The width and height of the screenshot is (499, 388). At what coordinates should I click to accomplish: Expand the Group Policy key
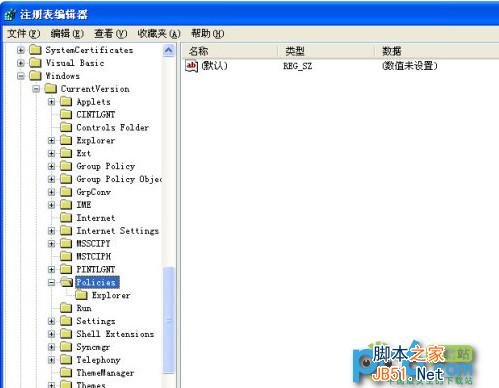(x=51, y=166)
